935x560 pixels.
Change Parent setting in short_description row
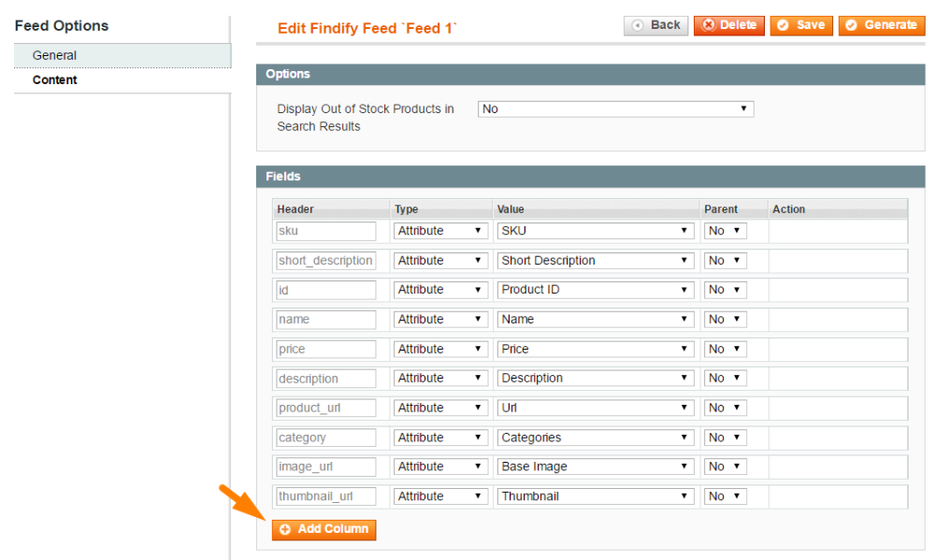click(x=726, y=261)
